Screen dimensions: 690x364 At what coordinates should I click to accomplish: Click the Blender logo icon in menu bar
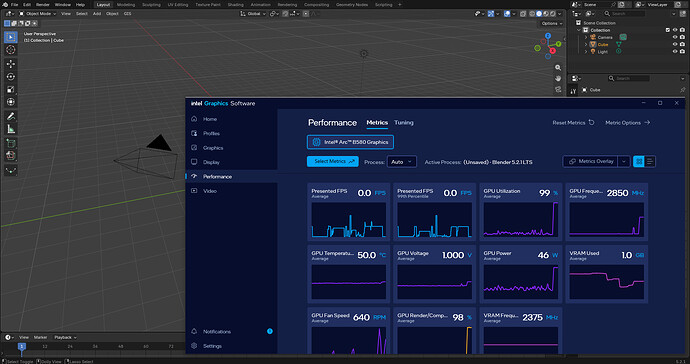coord(5,4)
